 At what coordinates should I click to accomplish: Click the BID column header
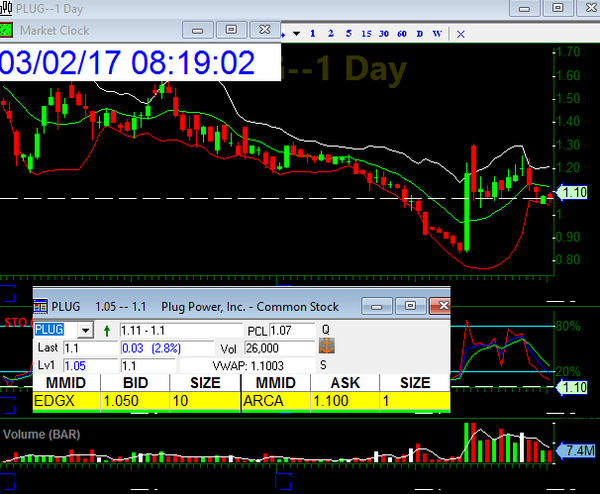[x=136, y=383]
